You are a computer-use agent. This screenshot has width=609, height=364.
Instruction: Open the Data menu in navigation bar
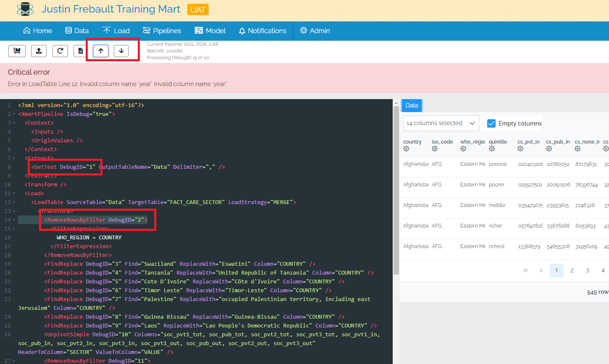pos(77,31)
